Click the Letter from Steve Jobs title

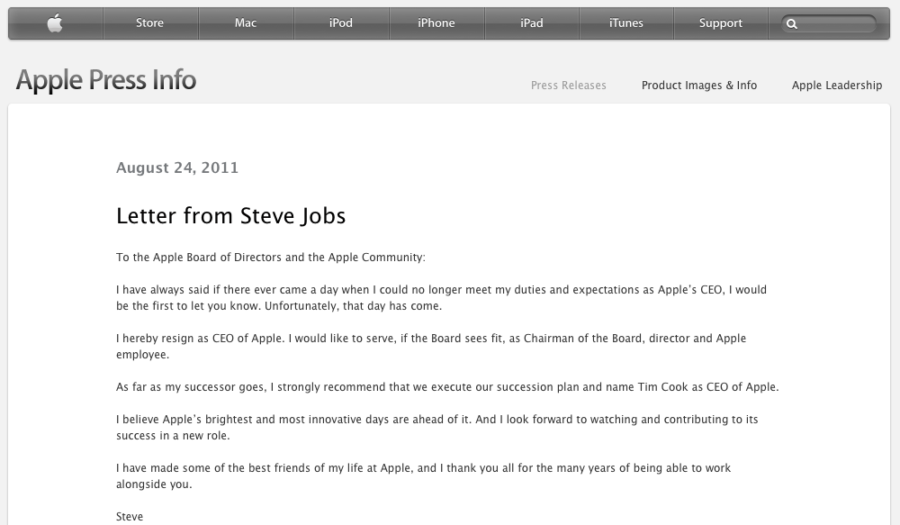pos(231,216)
